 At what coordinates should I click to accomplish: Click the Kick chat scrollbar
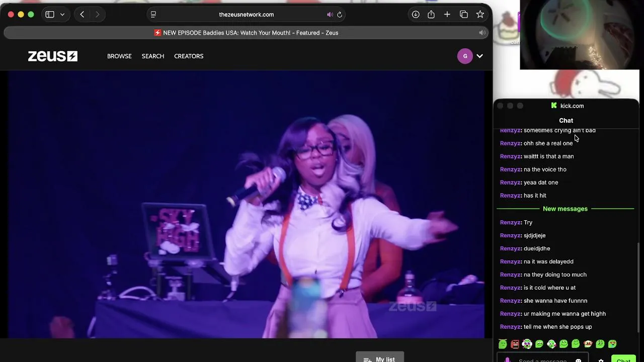click(638, 287)
